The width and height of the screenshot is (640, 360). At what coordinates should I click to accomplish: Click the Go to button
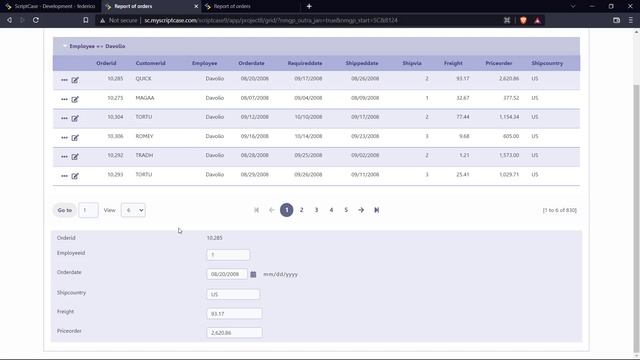pos(64,210)
